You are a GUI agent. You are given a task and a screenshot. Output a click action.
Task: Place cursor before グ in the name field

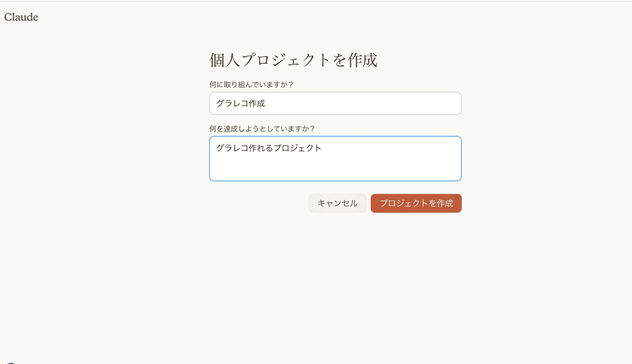[x=216, y=104]
